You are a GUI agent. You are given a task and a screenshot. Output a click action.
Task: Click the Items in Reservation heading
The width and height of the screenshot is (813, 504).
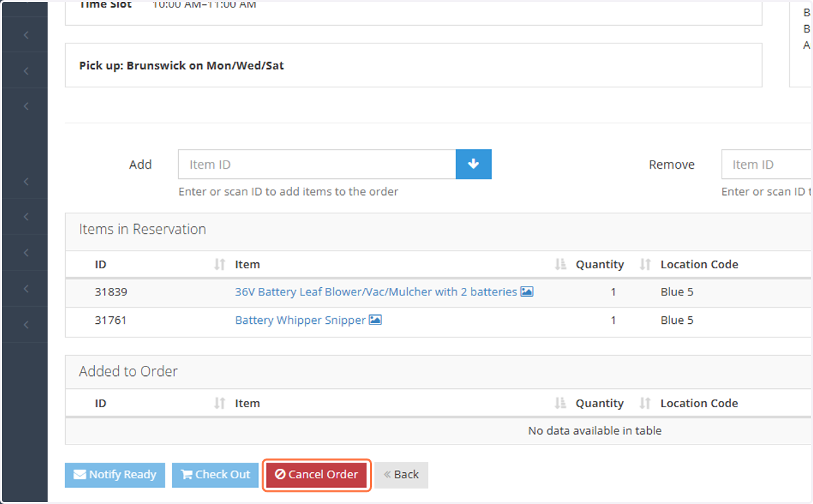coord(142,229)
